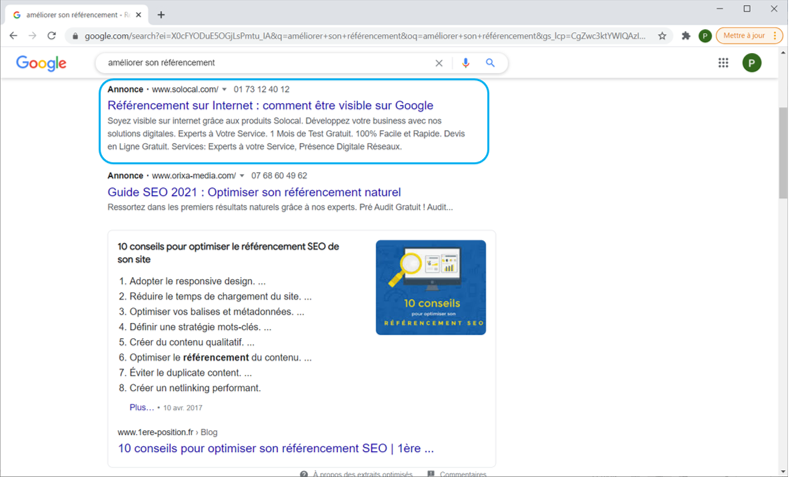
Task: Click the featured snippet heading 10 conseils
Action: pyautogui.click(x=228, y=253)
